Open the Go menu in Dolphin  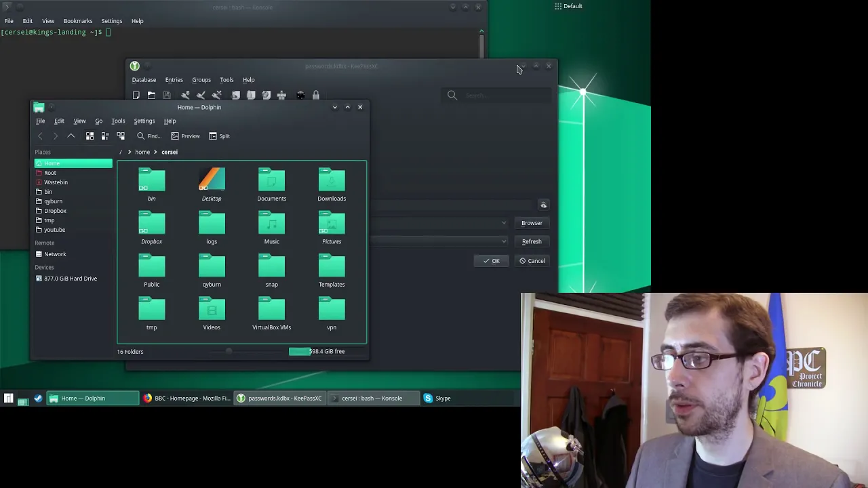(98, 121)
